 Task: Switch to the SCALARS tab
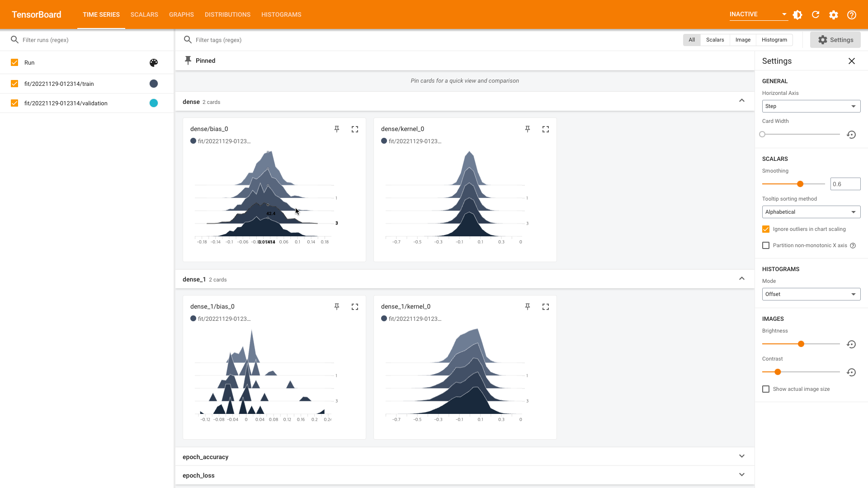click(144, 14)
